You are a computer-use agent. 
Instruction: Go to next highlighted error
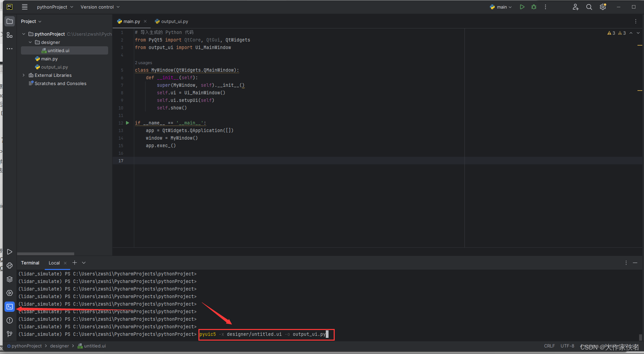pos(638,33)
